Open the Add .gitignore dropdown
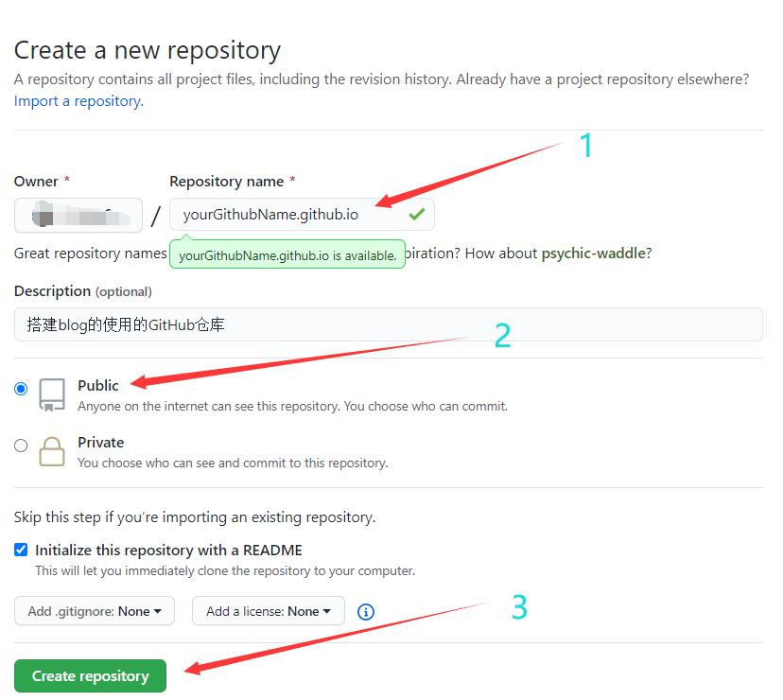 95,610
